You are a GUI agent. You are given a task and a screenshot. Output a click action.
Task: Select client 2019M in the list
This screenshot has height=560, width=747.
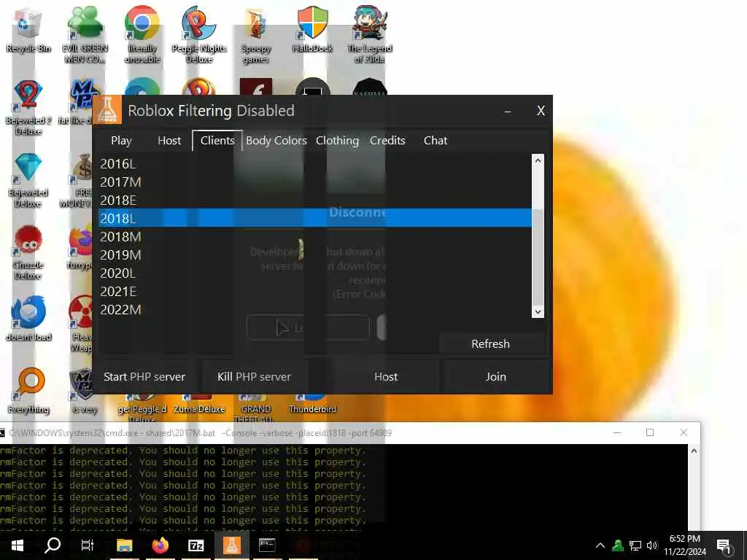click(315, 254)
